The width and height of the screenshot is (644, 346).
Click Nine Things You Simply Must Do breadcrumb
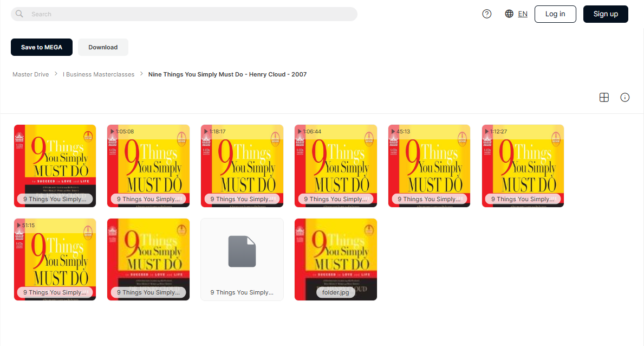pos(227,74)
